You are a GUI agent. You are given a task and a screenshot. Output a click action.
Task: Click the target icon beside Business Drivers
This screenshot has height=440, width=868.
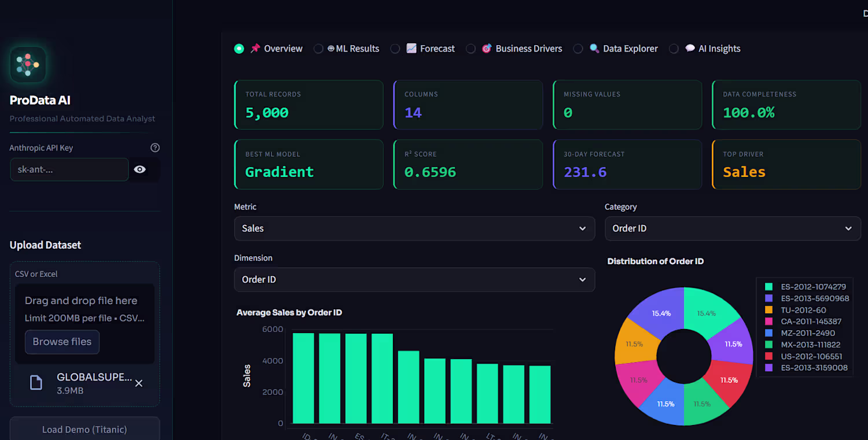(487, 49)
